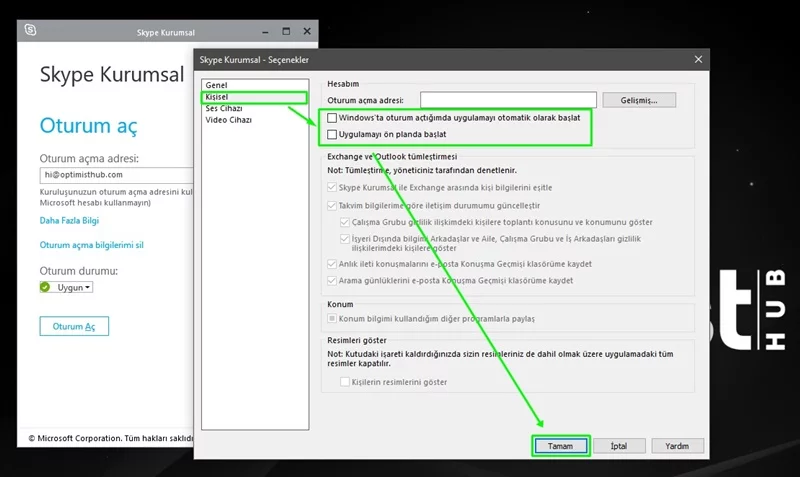Screen dimensions: 800x477
Task: Open the Uygun status dropdown
Action: tap(75, 287)
